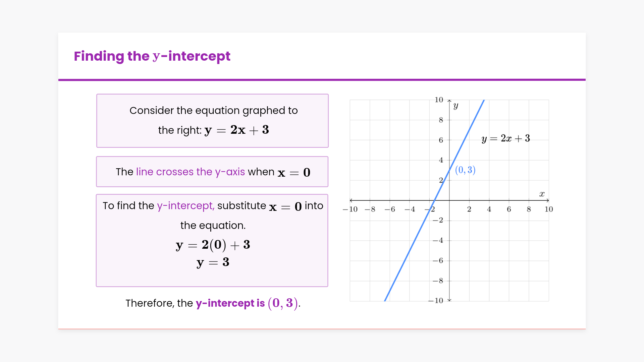Click the 4 tick label on the y-axis

441,160
